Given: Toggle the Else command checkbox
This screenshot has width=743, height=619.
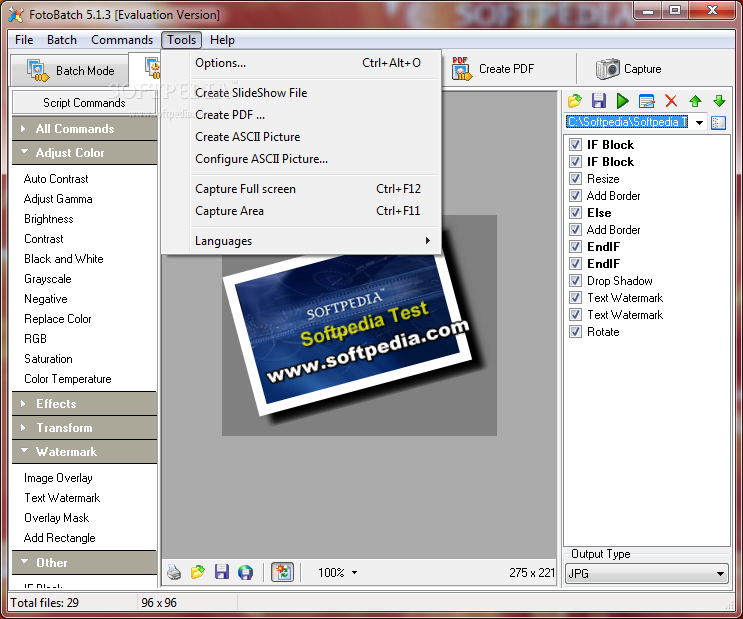Looking at the screenshot, I should point(575,212).
